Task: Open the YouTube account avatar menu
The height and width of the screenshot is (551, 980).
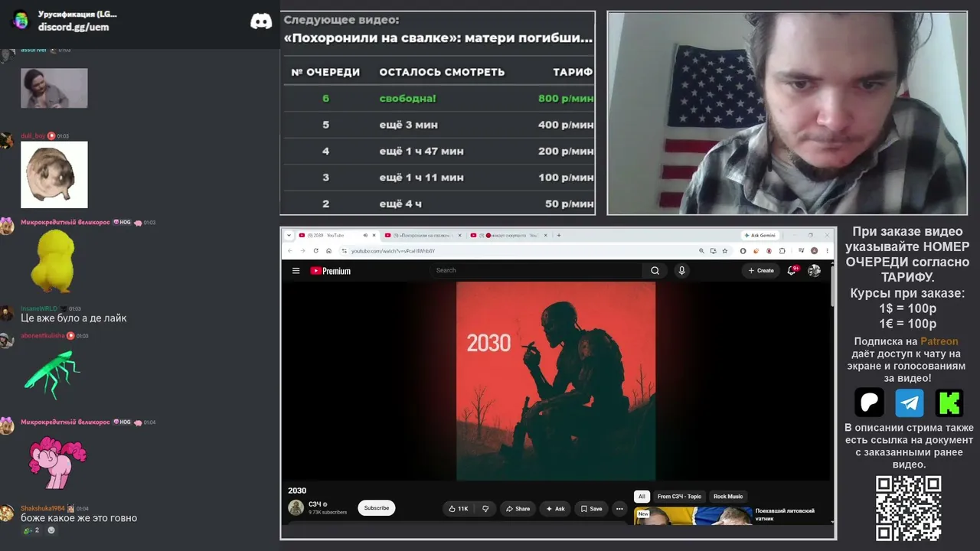Action: [x=814, y=270]
